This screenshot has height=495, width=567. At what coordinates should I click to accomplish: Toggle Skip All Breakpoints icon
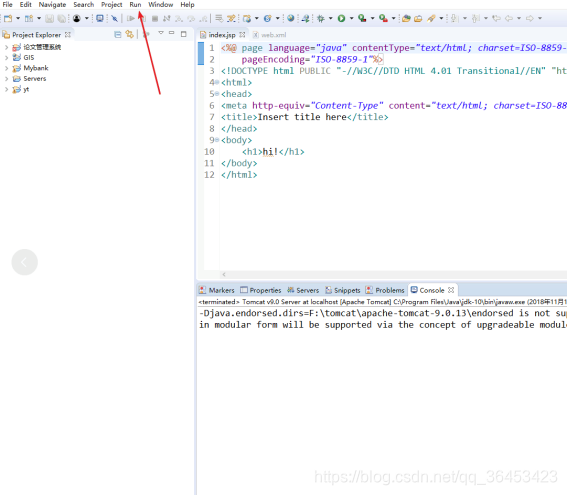coord(115,18)
